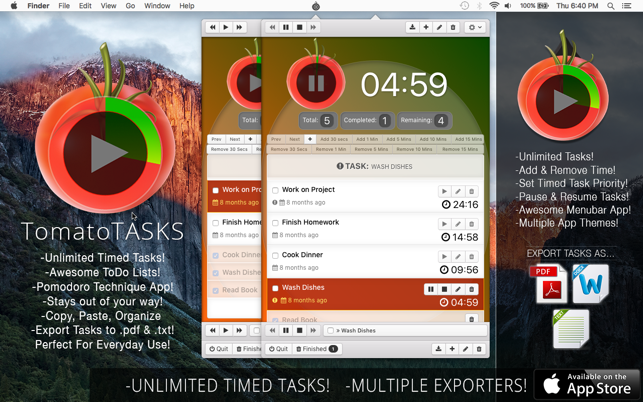Check the Work on Project checkbox in front window
Screen dimensions: 643x402
click(x=275, y=190)
